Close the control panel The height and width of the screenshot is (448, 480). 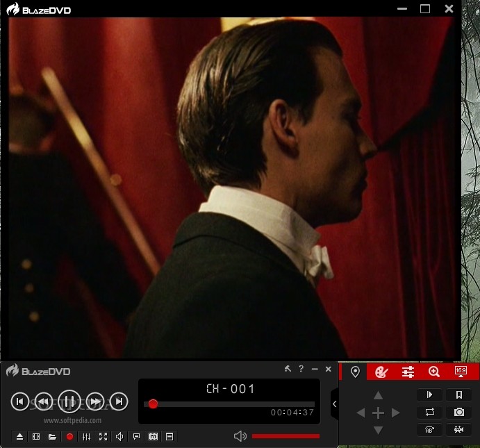(328, 369)
